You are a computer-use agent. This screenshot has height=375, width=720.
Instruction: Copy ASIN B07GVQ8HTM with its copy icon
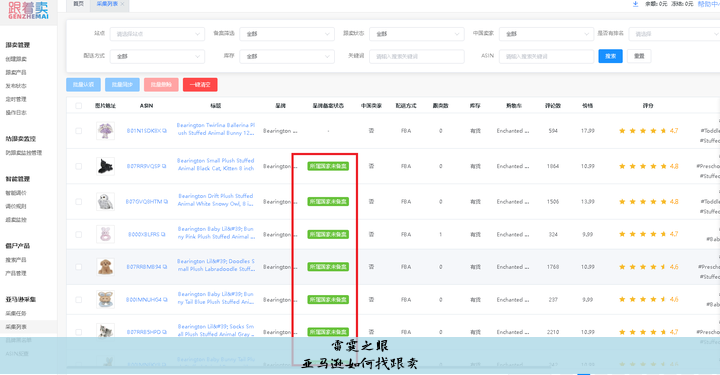click(166, 201)
